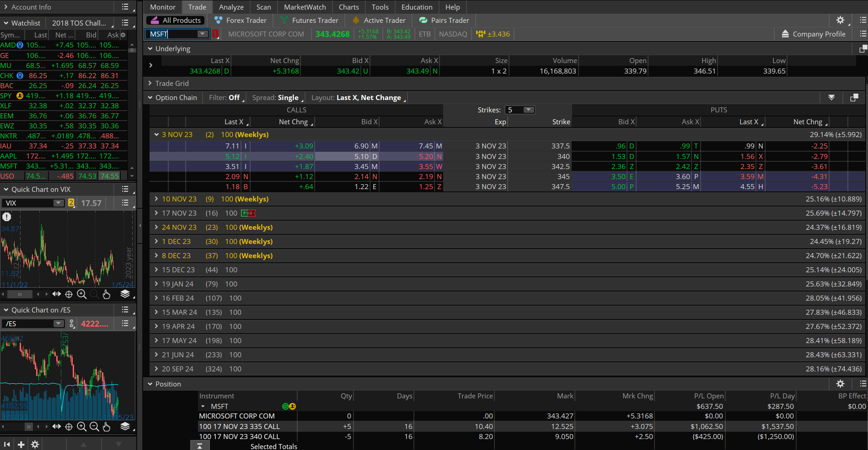This screenshot has width=868, height=450.
Task: Click the yellow link 2 badge beside VIX
Action: pos(71,203)
